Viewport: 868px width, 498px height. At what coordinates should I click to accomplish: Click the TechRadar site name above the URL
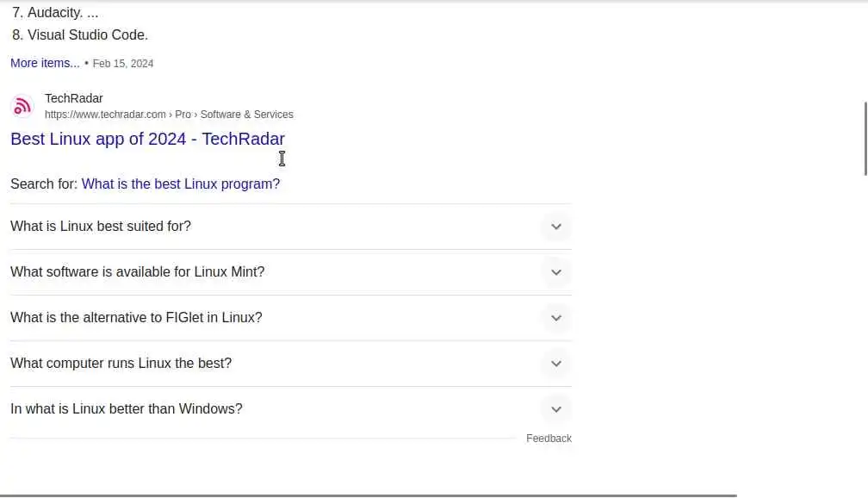74,98
